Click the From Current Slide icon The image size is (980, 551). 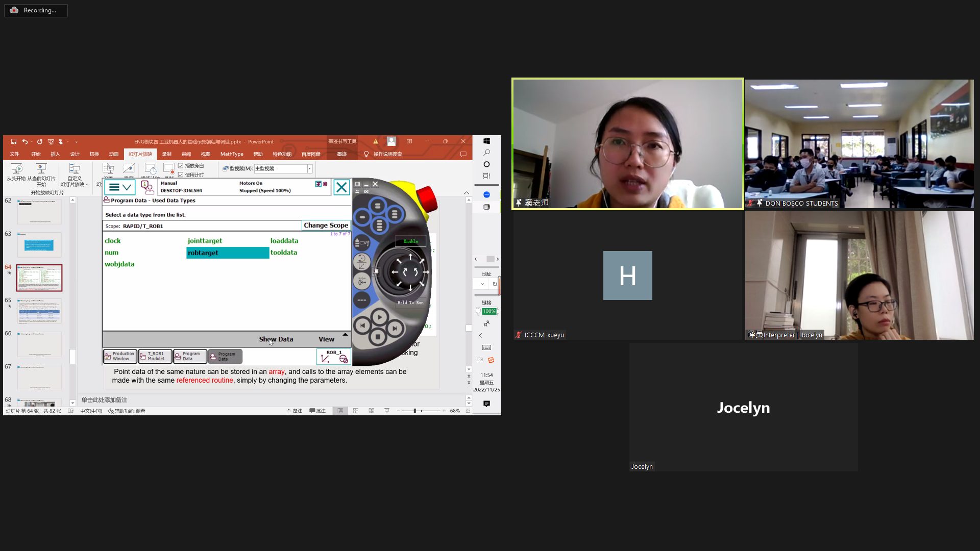point(41,169)
